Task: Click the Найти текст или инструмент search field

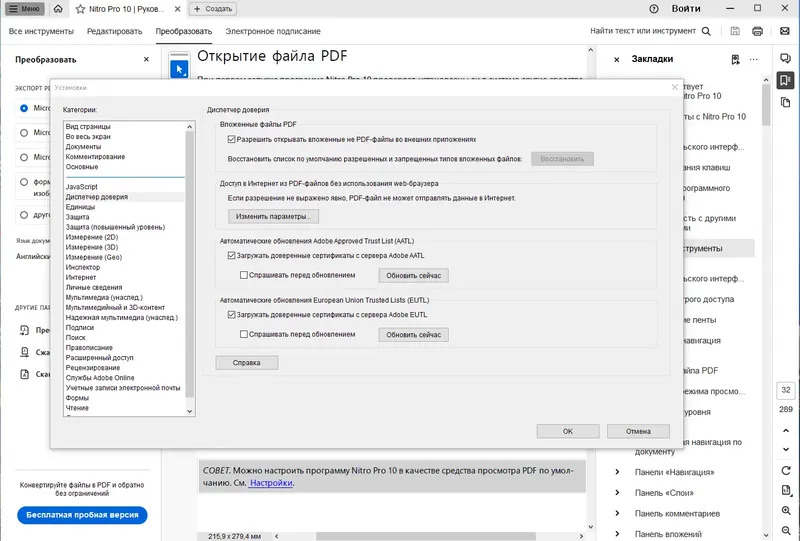Action: [x=643, y=31]
